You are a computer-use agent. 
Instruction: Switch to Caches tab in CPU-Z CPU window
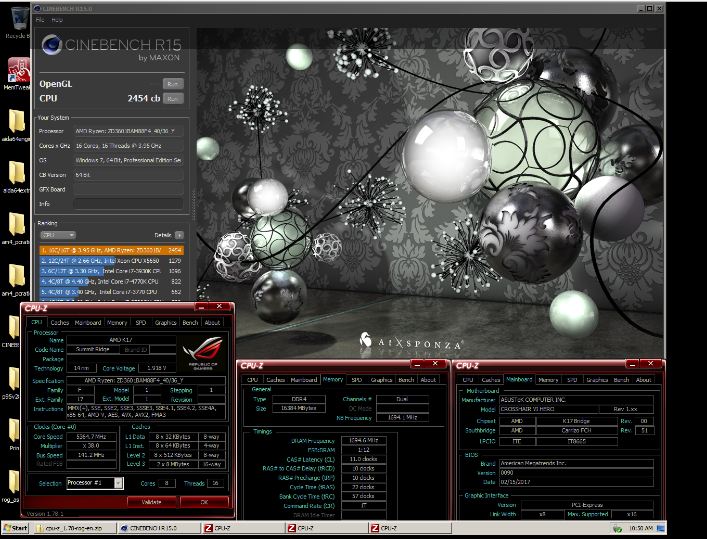tap(60, 322)
